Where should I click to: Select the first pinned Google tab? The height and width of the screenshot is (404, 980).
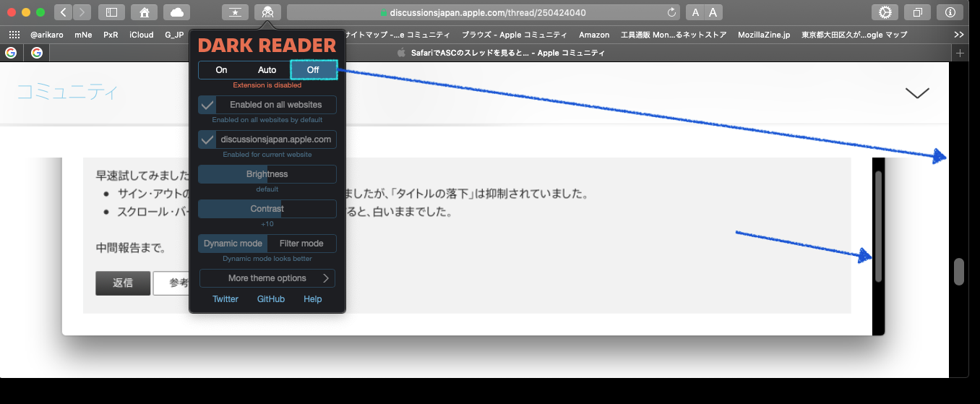11,53
